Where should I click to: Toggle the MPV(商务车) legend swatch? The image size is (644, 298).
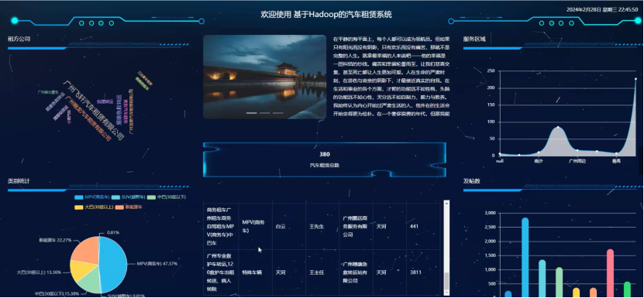coord(79,197)
